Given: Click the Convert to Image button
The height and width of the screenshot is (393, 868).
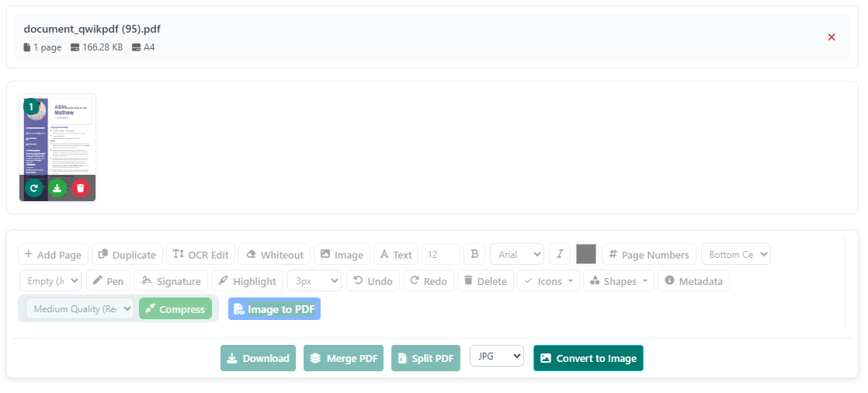Looking at the screenshot, I should 589,358.
